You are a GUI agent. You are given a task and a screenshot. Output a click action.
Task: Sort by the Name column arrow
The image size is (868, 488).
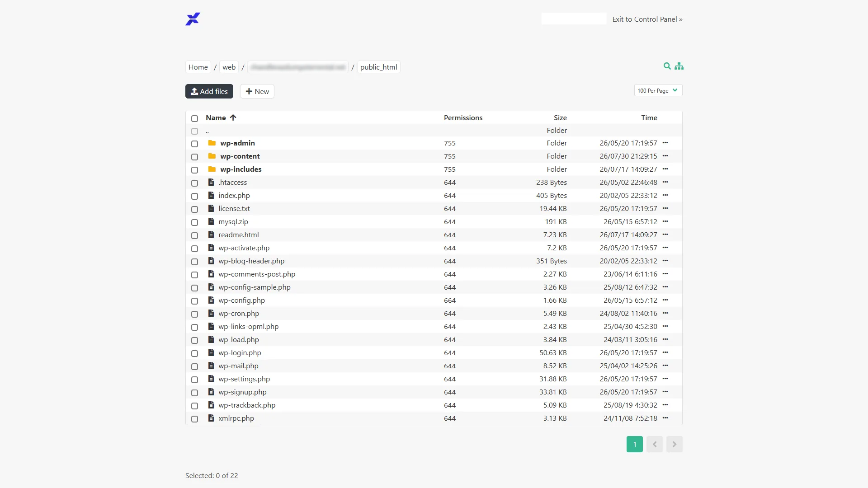tap(233, 117)
